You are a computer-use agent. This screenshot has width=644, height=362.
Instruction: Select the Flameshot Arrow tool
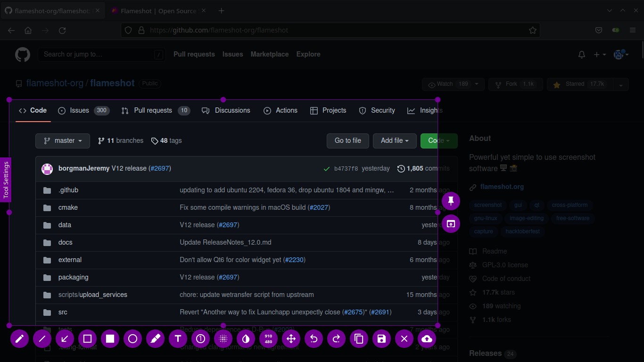[x=65, y=338]
